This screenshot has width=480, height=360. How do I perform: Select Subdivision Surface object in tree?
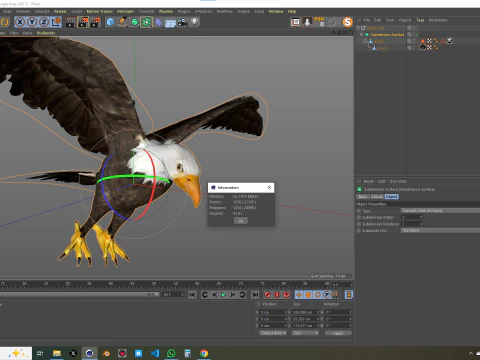click(x=387, y=34)
